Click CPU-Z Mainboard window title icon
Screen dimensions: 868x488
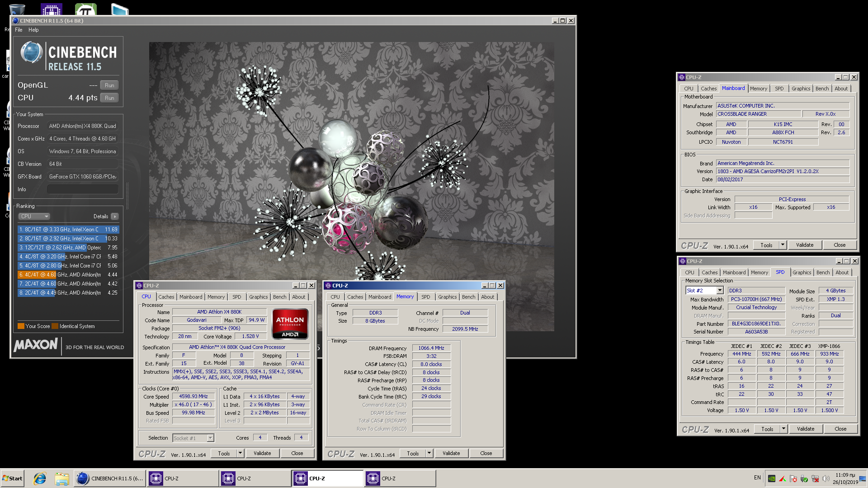[x=682, y=77]
